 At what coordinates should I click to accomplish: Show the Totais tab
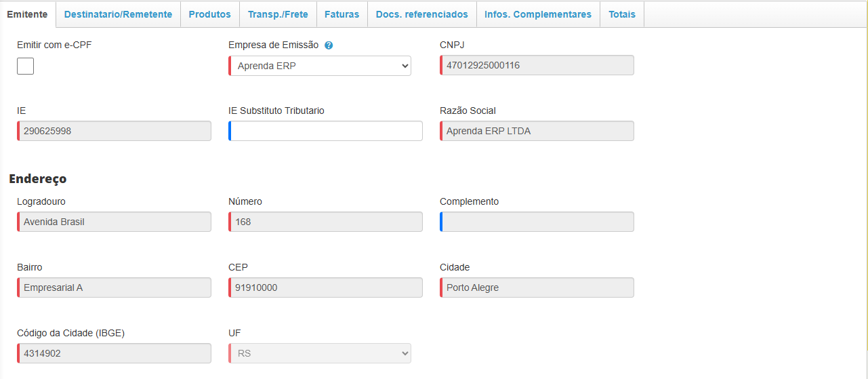[621, 14]
